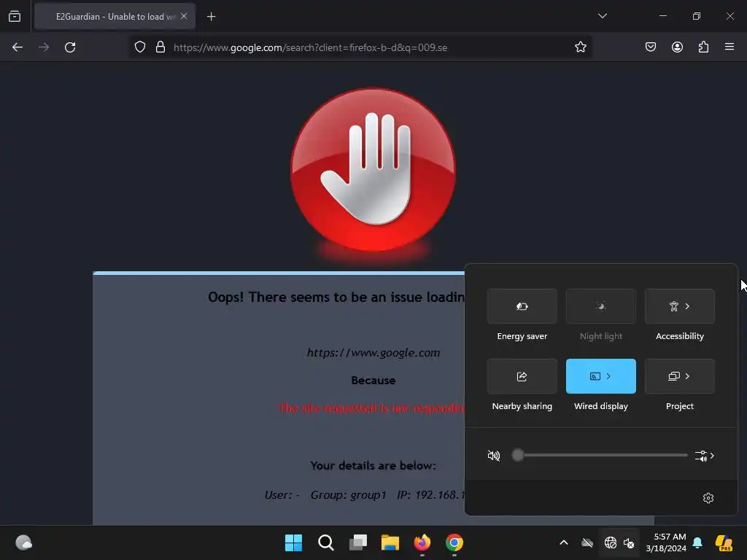The image size is (747, 560).
Task: Mute or unmute the volume speaker icon
Action: click(x=494, y=456)
